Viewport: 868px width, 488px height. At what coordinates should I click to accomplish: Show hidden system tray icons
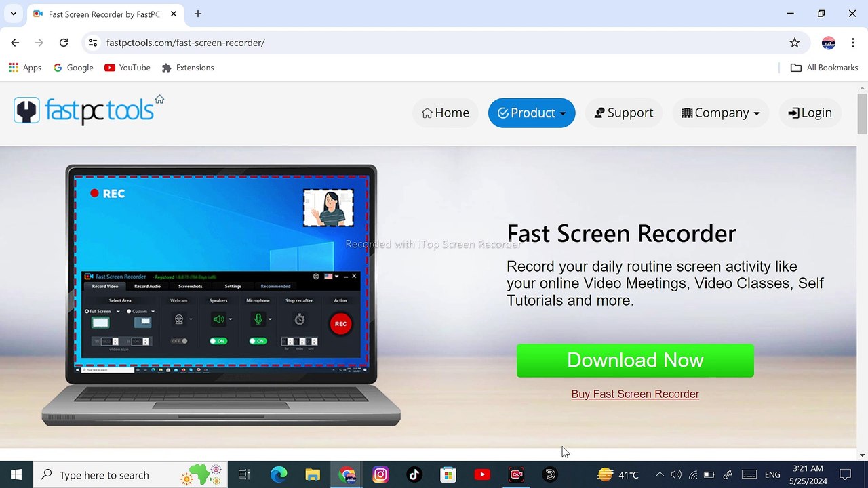pos(659,474)
